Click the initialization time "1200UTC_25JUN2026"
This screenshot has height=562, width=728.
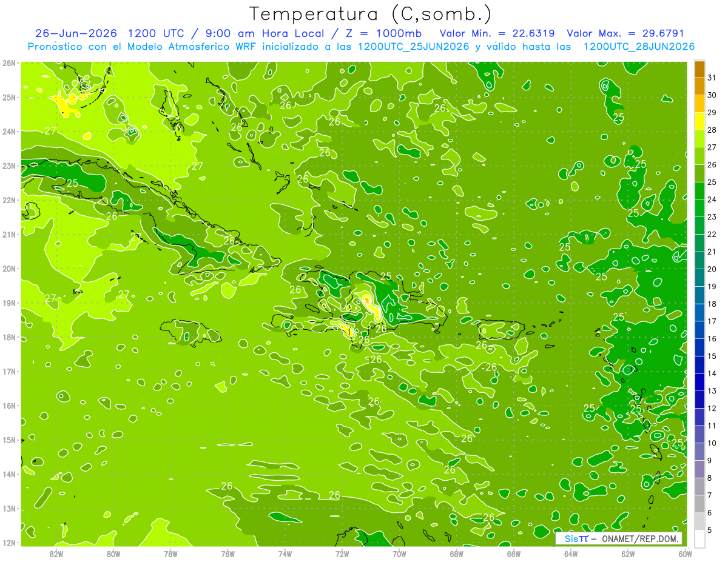point(413,47)
